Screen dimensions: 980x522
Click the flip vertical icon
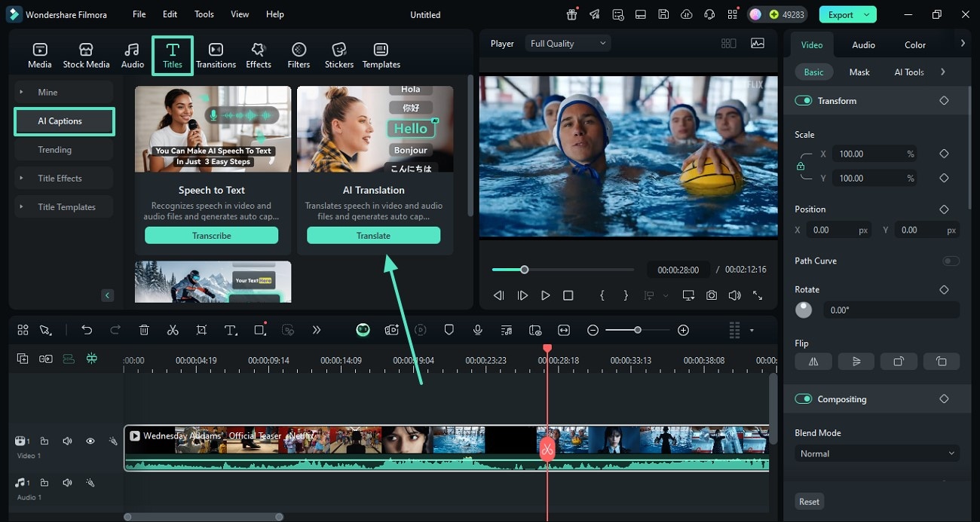(856, 362)
